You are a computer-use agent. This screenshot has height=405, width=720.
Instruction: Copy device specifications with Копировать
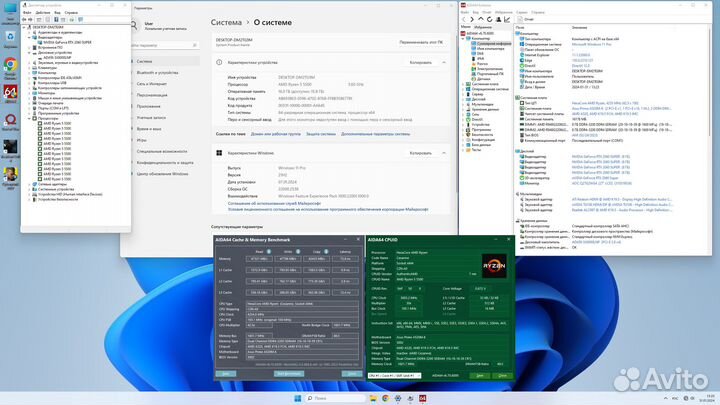pos(421,62)
